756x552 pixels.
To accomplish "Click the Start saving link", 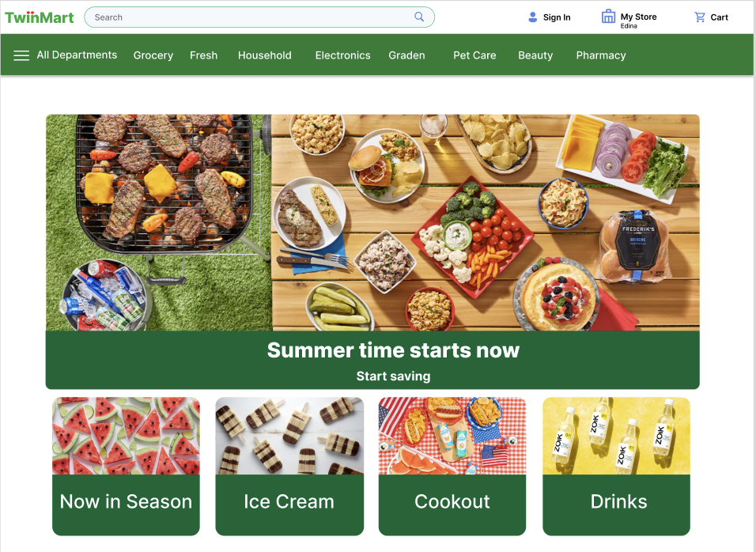I will pos(394,376).
